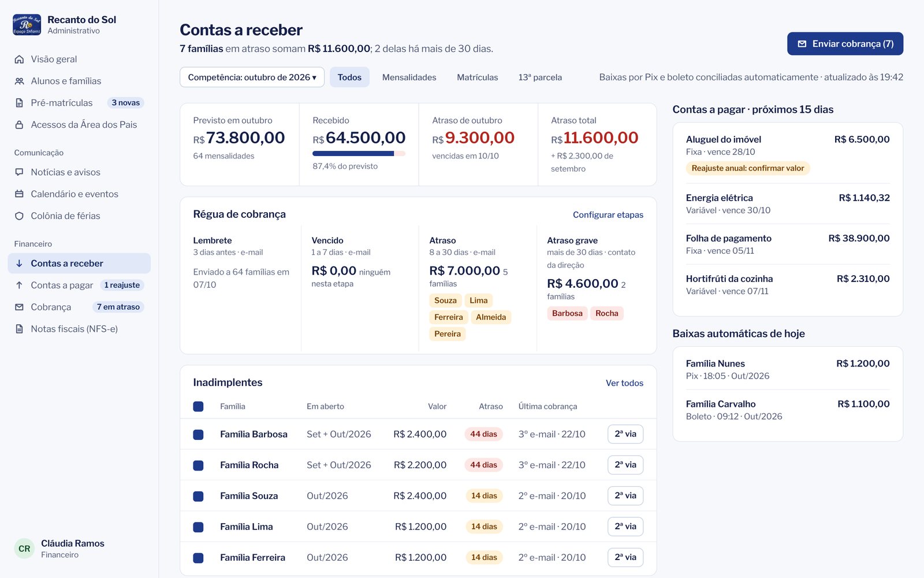Image resolution: width=924 pixels, height=578 pixels.
Task: Click the Enviar cobrança (7) button
Action: pyautogui.click(x=845, y=44)
